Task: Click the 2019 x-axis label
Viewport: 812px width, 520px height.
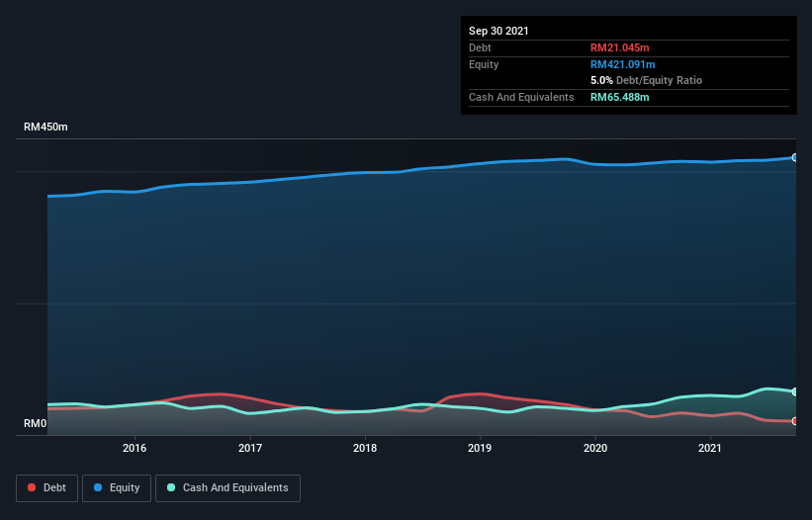Action: point(480,448)
